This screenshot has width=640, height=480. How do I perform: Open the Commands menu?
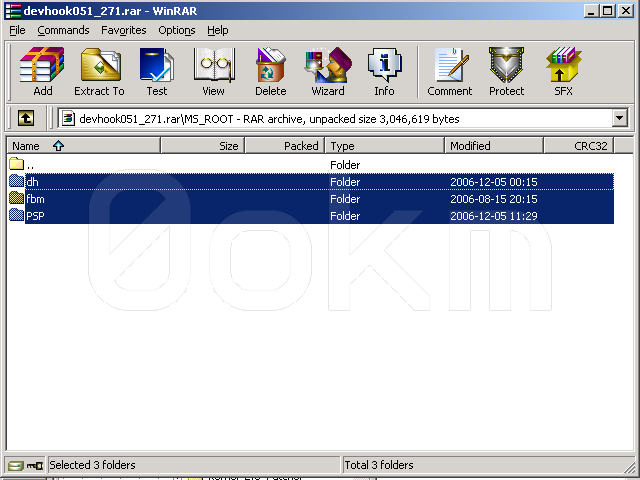pos(63,30)
